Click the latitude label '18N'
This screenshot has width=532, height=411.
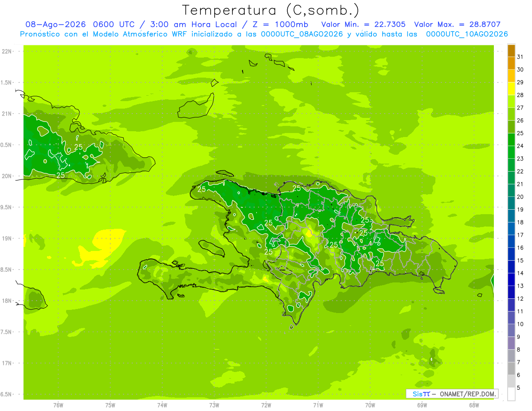[x=7, y=301]
